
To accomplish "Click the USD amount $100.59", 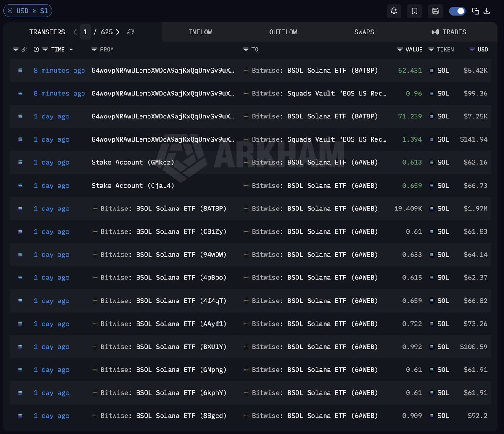I will tap(473, 347).
